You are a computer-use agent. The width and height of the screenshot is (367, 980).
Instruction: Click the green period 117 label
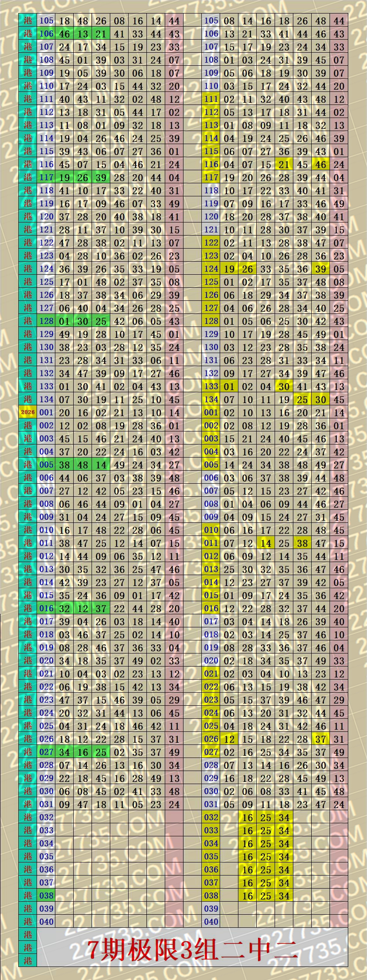[x=46, y=177]
